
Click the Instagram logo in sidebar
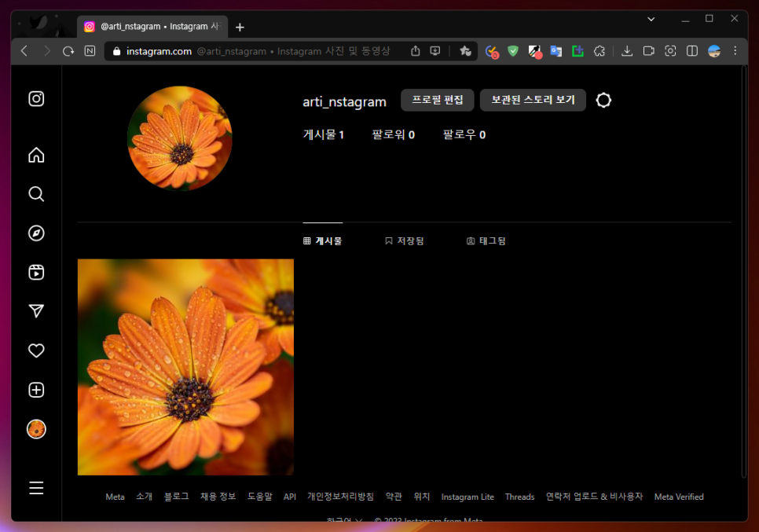click(x=36, y=99)
